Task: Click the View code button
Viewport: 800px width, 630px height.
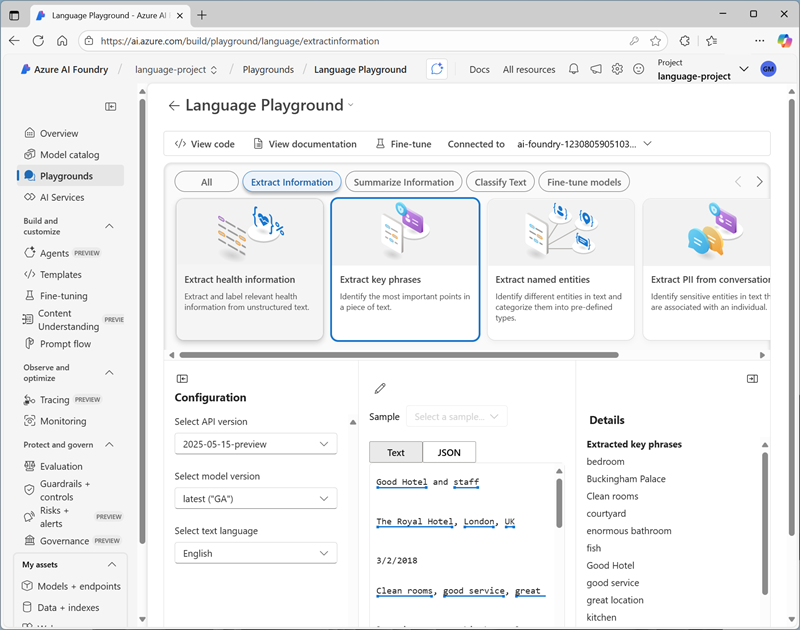Action: point(205,144)
